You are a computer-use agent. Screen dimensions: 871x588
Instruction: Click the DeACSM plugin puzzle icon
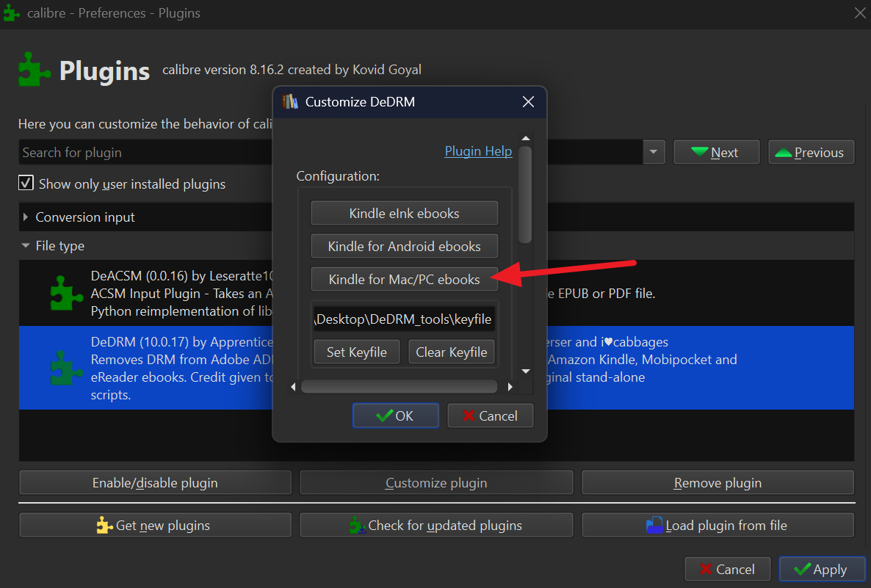click(x=66, y=293)
